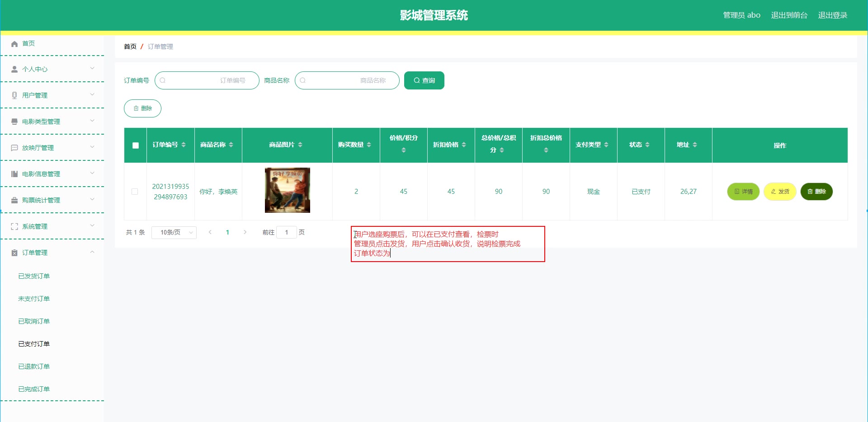The width and height of the screenshot is (868, 422).
Task: Click the 已支付 status cell
Action: point(641,192)
